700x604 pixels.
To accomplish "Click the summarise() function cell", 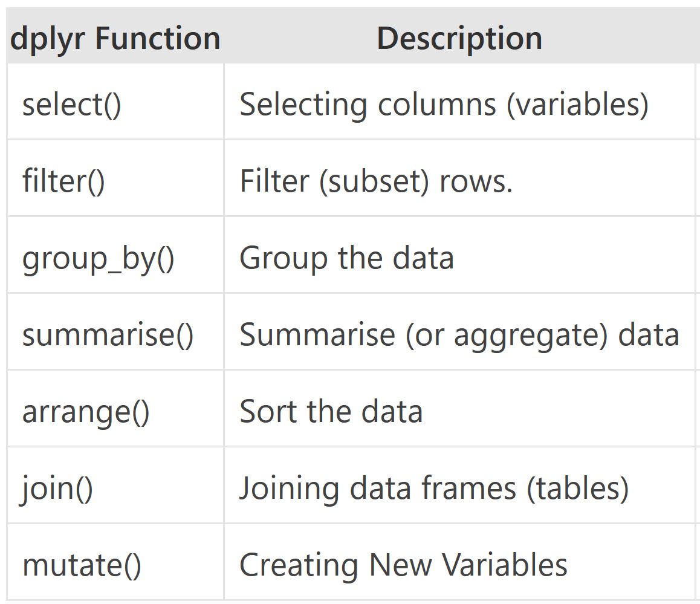I will (x=108, y=334).
